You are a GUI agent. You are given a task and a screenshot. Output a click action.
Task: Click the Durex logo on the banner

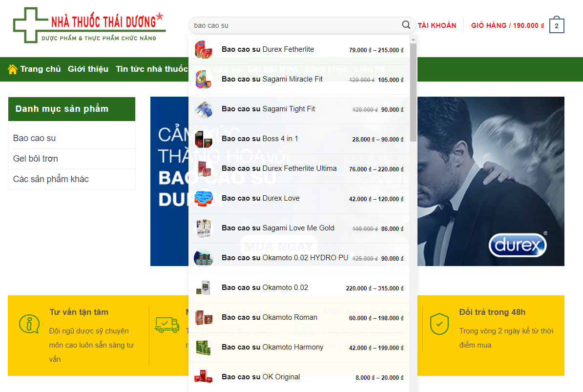[518, 245]
